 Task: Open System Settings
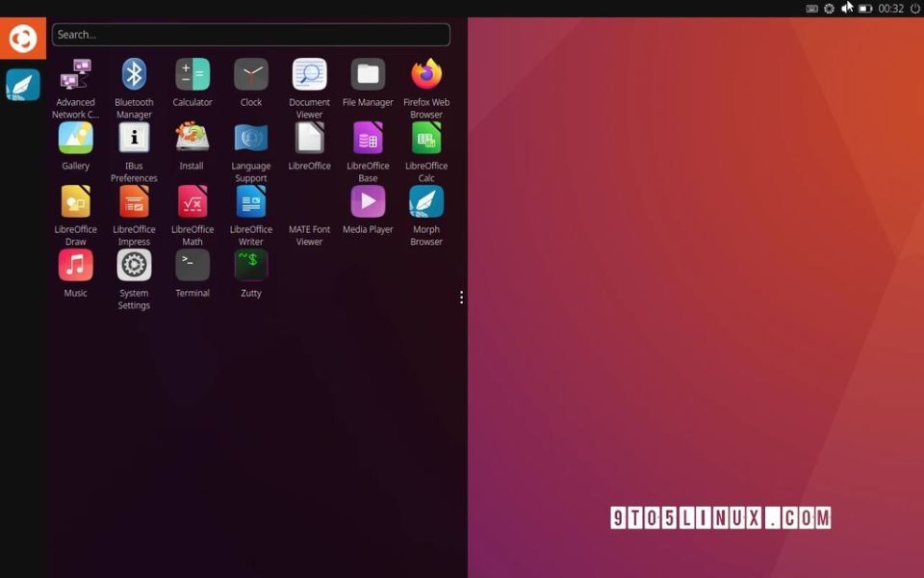click(x=134, y=265)
